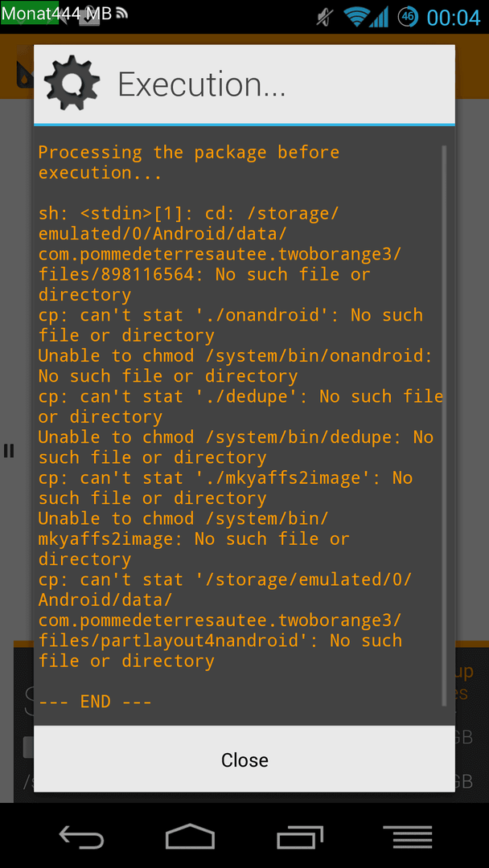Tap the 'Processing the package before execution' line

189,162
